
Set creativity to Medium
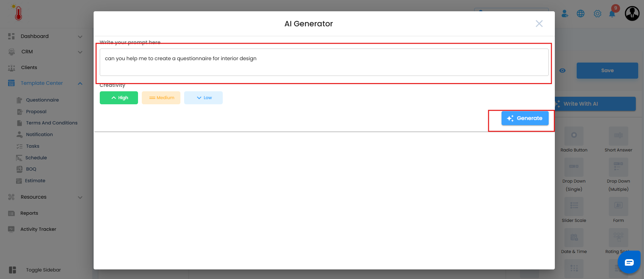(x=161, y=98)
